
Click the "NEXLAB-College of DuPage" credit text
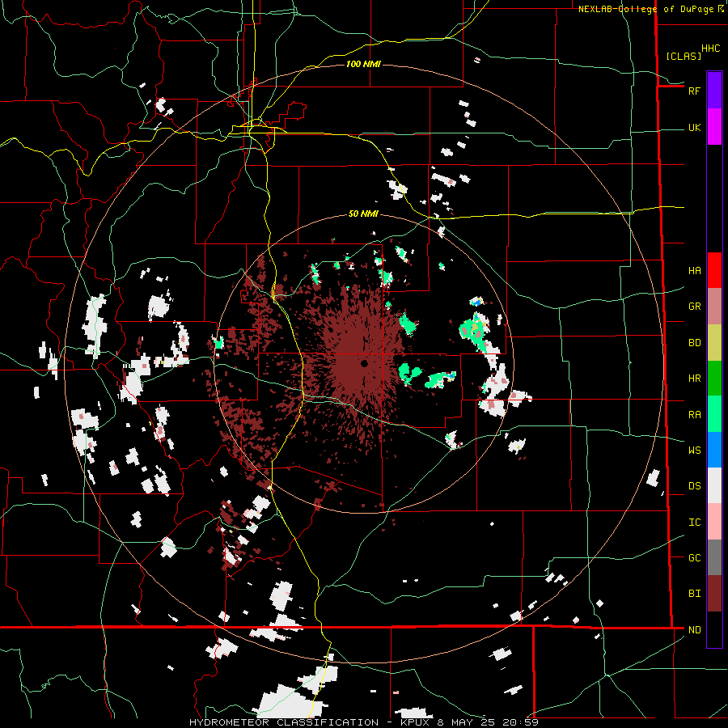click(x=645, y=9)
